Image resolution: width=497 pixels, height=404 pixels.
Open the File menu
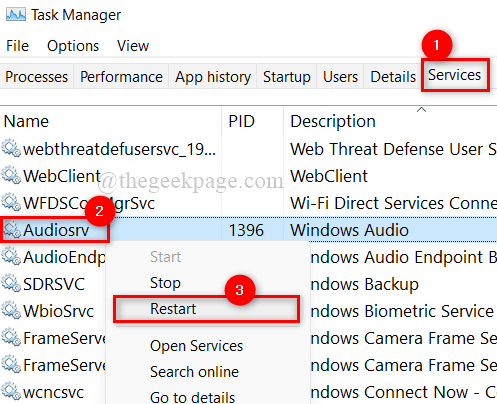pyautogui.click(x=17, y=46)
